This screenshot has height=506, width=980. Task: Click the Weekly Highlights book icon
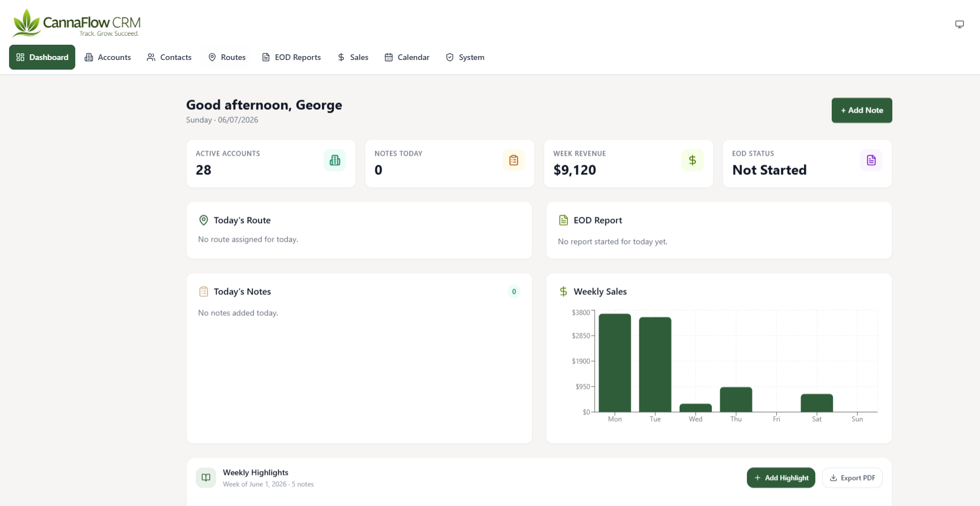click(x=206, y=478)
